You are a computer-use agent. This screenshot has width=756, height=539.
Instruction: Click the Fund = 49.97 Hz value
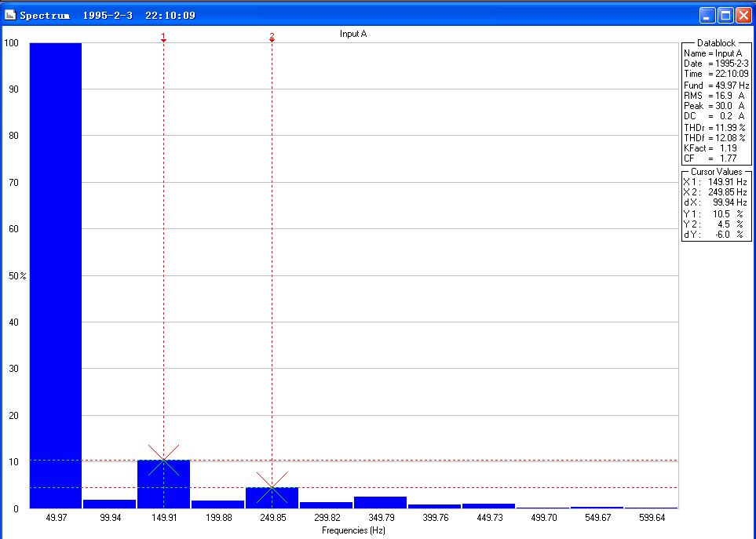point(717,86)
